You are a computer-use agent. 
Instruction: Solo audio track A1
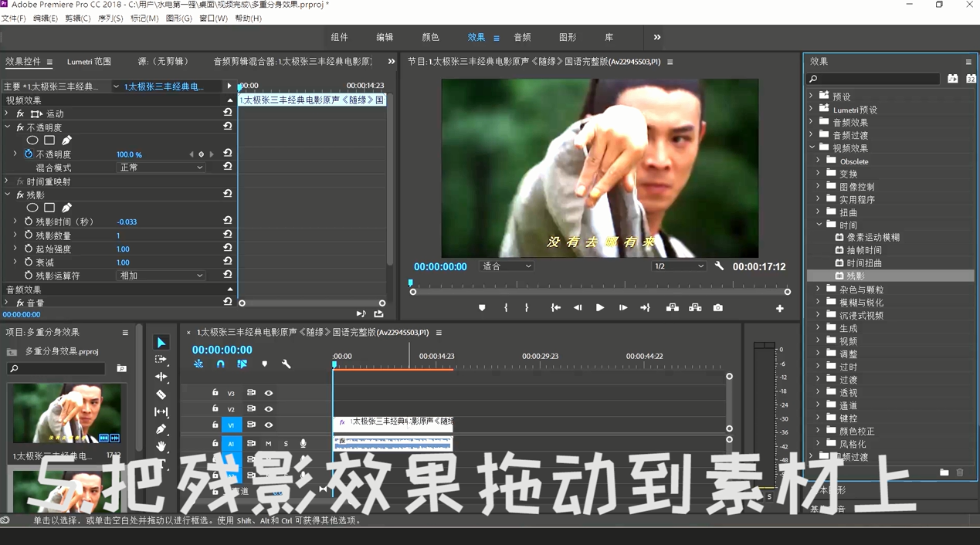pyautogui.click(x=286, y=444)
